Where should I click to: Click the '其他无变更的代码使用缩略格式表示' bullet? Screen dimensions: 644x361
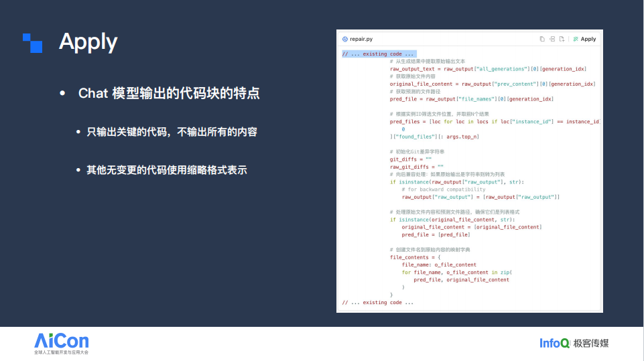166,170
